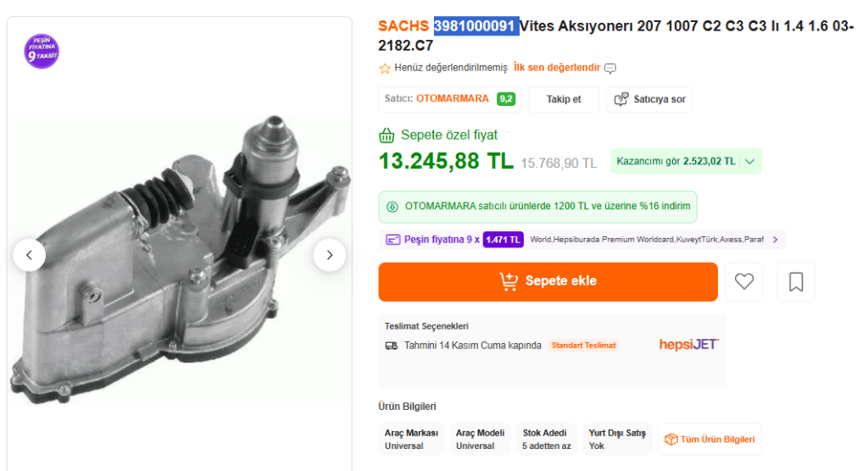Image resolution: width=868 pixels, height=471 pixels.
Task: Toggle Takip et to follow seller
Action: pos(564,99)
